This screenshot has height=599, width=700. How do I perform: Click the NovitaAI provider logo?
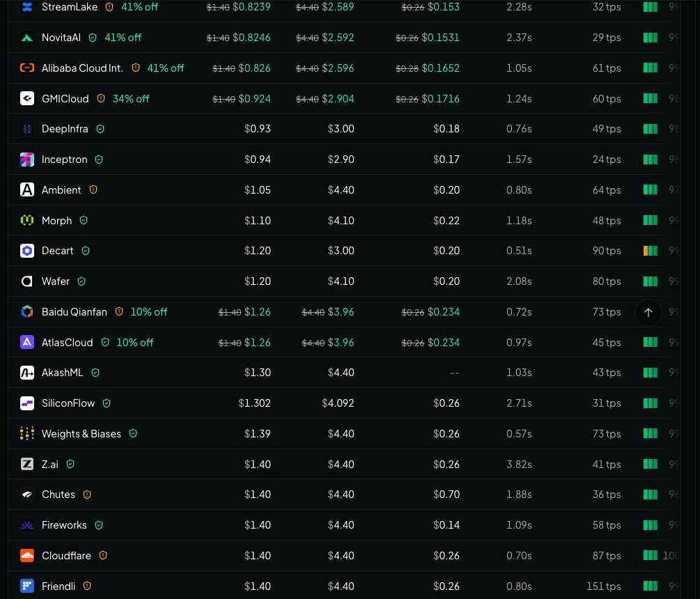tap(27, 38)
